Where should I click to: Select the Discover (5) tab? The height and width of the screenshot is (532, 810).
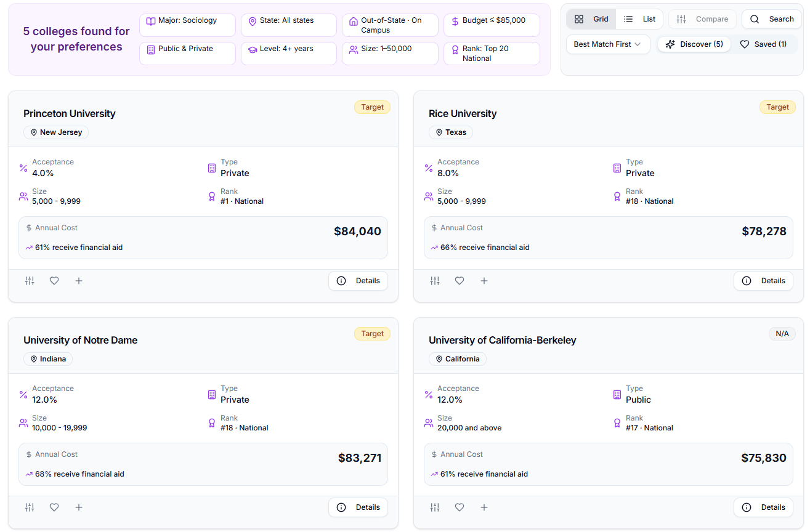[x=694, y=44]
